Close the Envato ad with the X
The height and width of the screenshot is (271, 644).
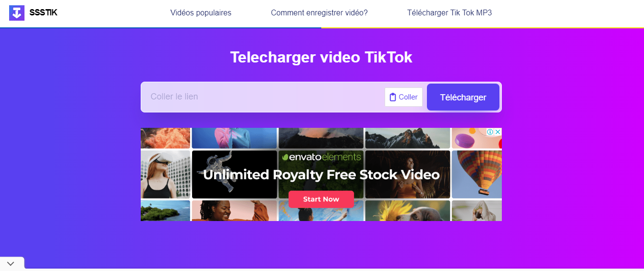click(x=498, y=132)
